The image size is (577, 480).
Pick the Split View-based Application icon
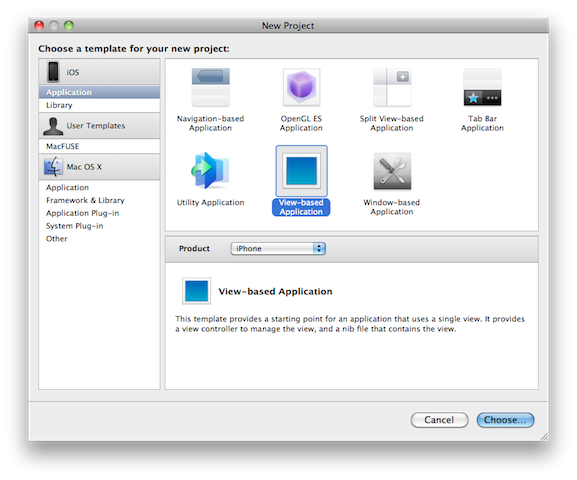(x=392, y=87)
